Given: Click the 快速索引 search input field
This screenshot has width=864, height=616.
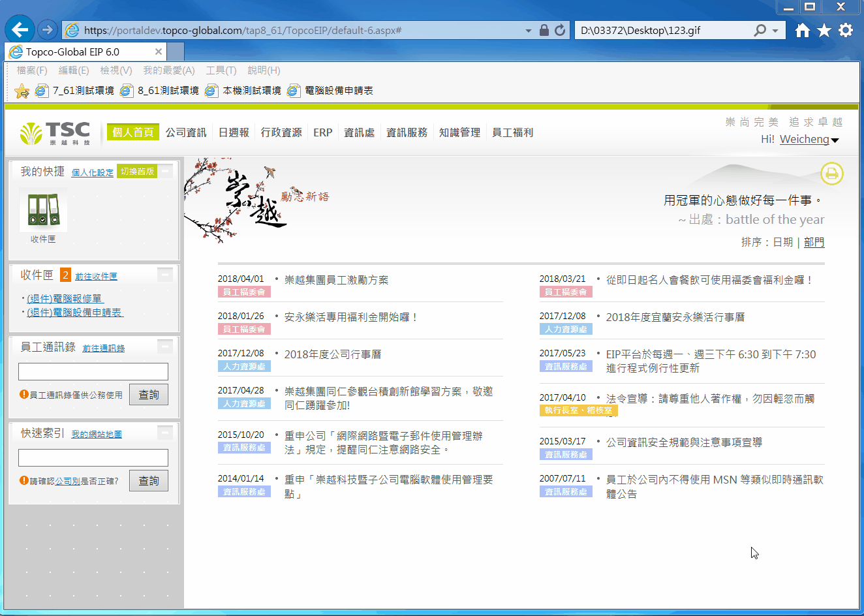Looking at the screenshot, I should [93, 457].
